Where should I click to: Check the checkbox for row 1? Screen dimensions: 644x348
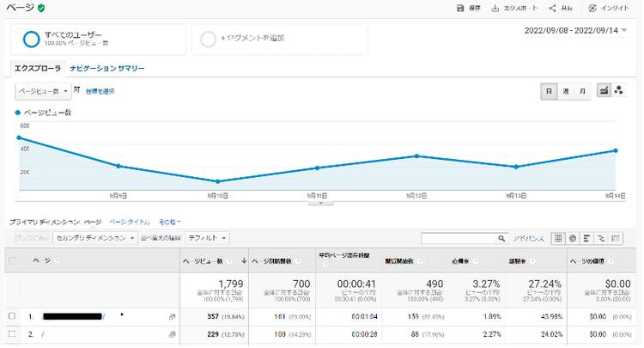click(x=12, y=316)
